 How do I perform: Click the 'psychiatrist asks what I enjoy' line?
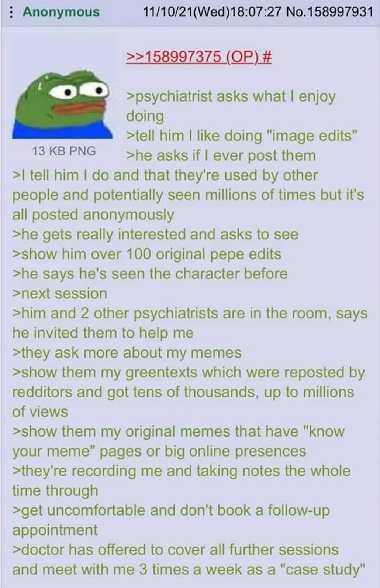(231, 96)
